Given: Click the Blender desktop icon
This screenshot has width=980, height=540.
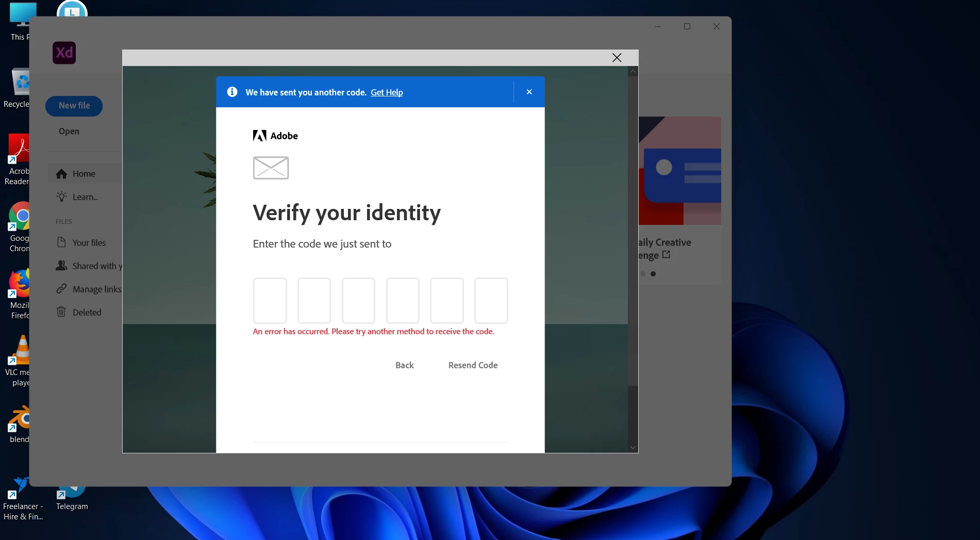Looking at the screenshot, I should click(x=20, y=425).
